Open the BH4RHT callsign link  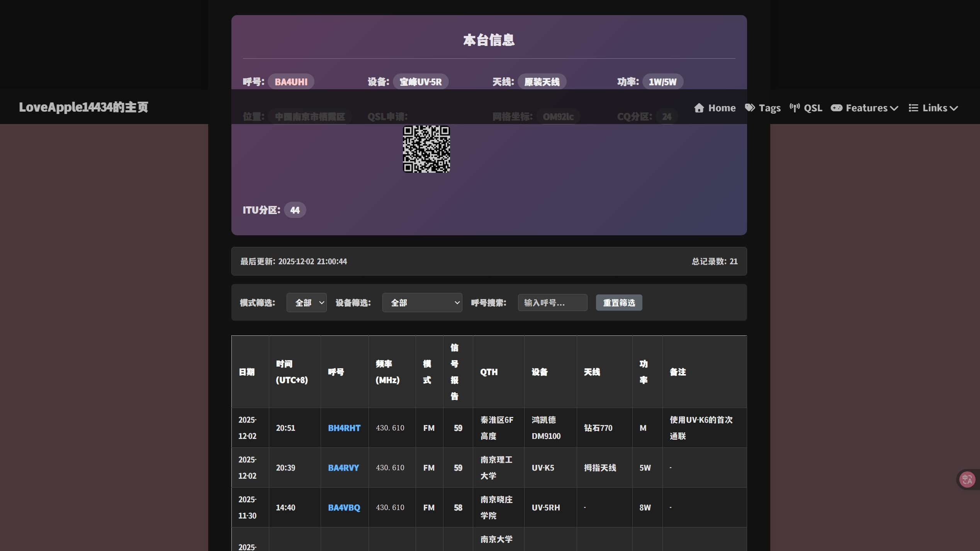pyautogui.click(x=344, y=428)
